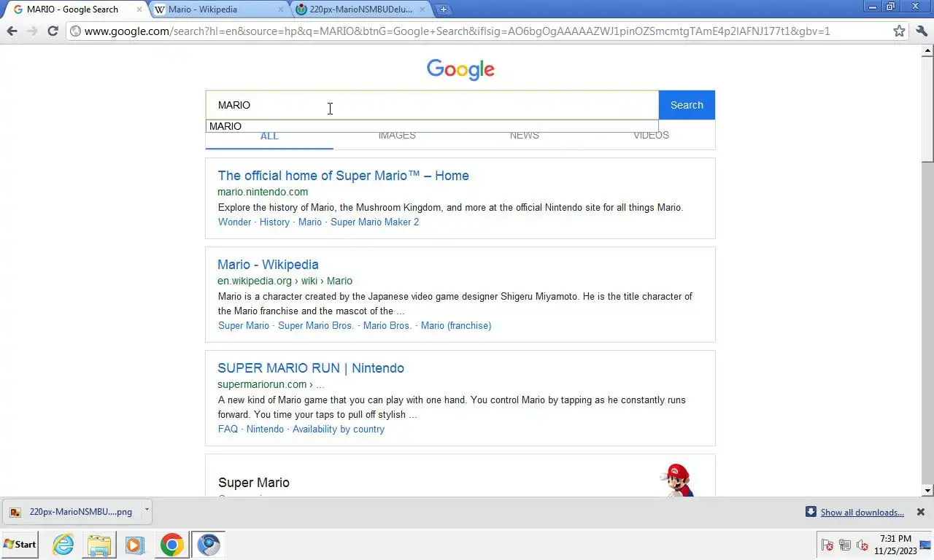
Task: Select the ALL results tab
Action: 269,136
